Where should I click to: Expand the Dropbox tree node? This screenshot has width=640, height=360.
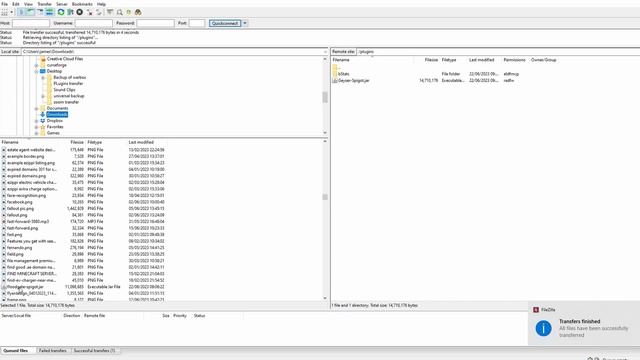[x=36, y=121]
